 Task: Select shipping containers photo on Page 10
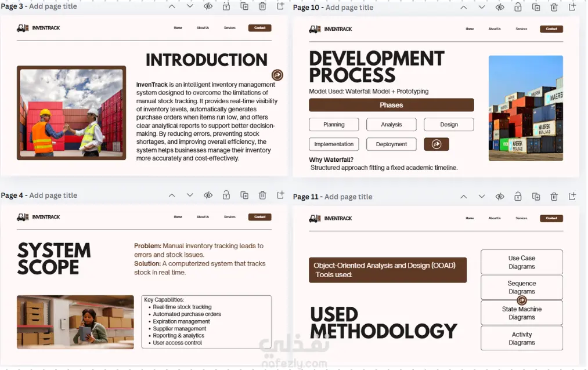coord(526,108)
